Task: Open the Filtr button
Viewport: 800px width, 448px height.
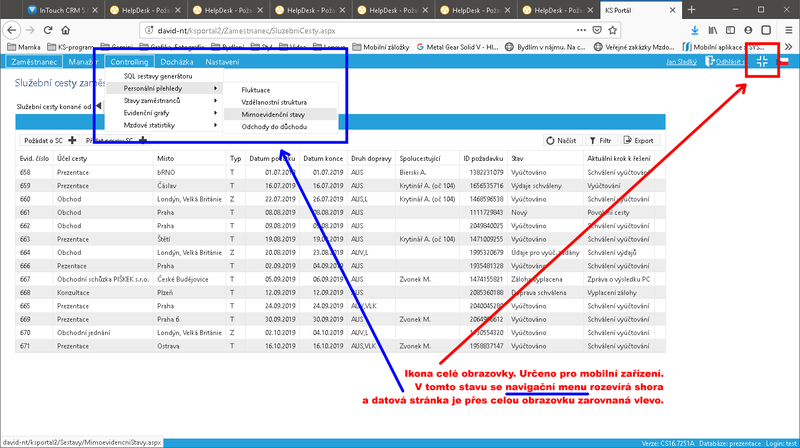Action: point(601,140)
